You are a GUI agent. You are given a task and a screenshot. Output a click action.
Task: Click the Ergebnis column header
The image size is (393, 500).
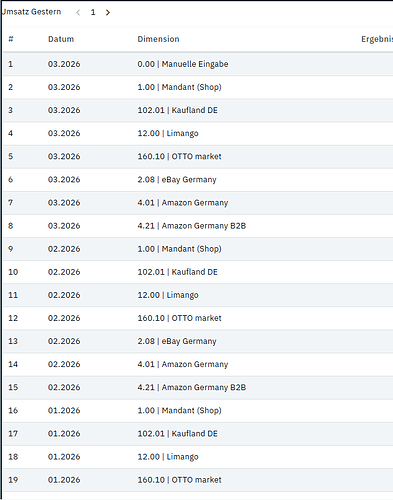click(377, 39)
